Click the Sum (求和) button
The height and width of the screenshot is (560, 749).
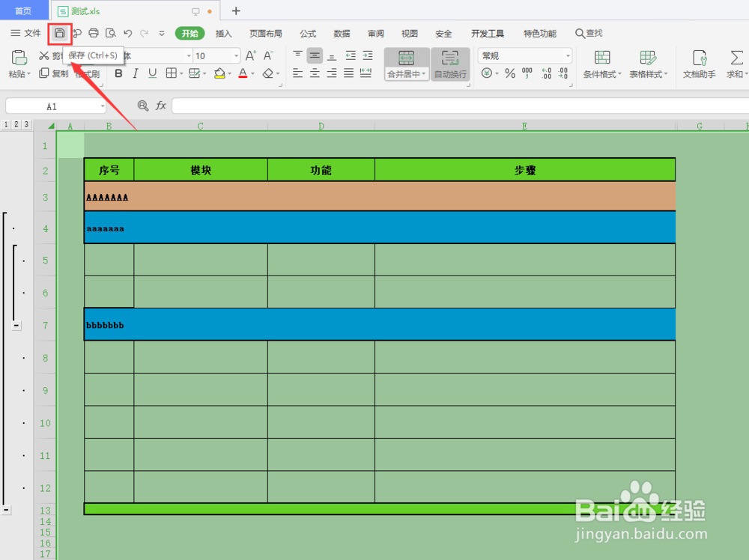[x=736, y=64]
